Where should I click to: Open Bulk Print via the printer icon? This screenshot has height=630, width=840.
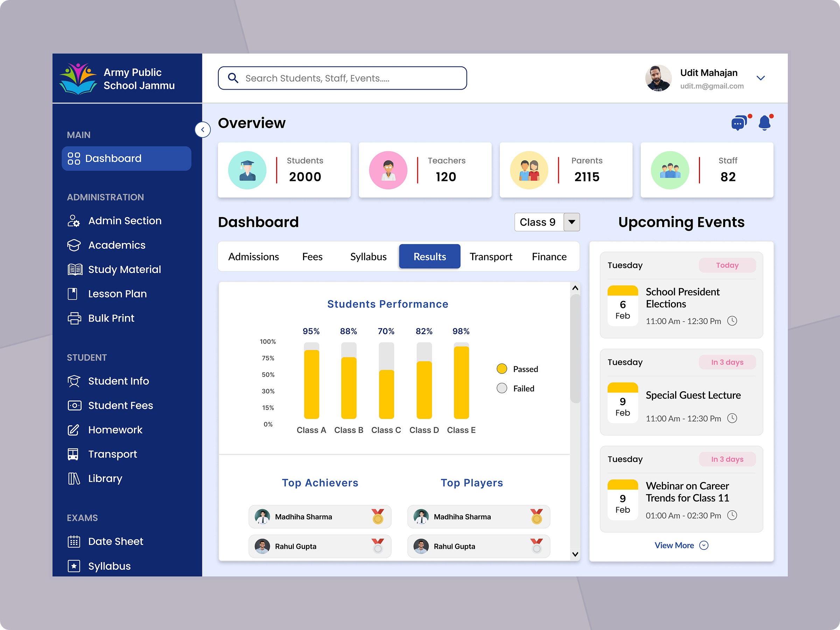coord(75,318)
